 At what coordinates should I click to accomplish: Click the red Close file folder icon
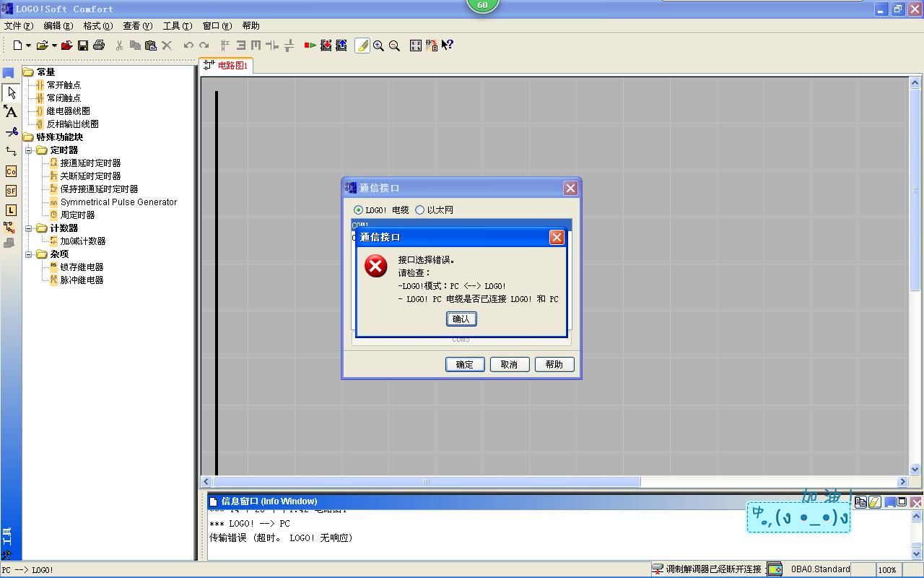pos(67,46)
